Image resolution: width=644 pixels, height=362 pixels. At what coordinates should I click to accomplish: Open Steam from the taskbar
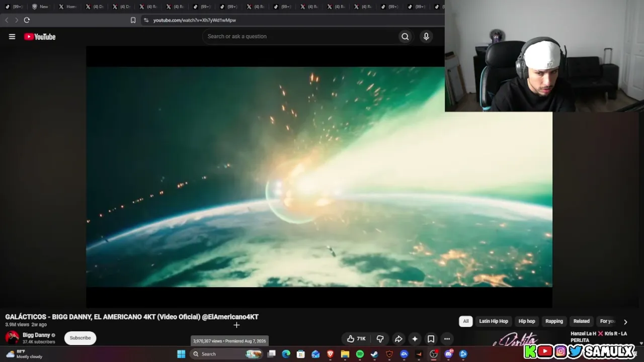374,354
